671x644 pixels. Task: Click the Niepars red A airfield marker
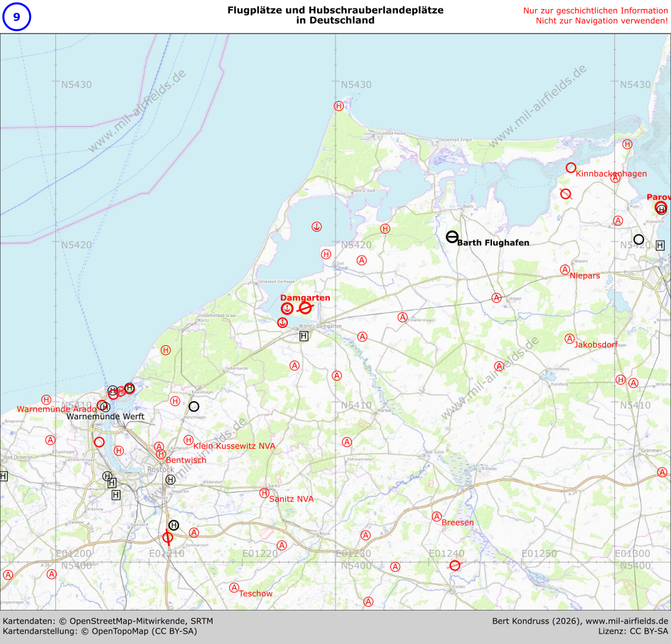565,270
